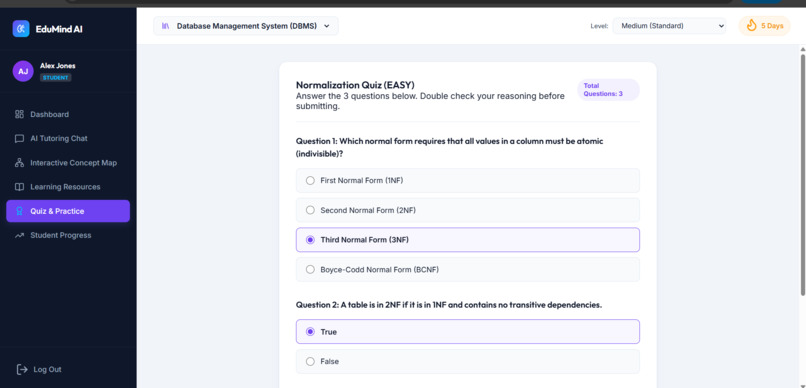Select First Normal Form (1NF) radio button

click(x=310, y=180)
